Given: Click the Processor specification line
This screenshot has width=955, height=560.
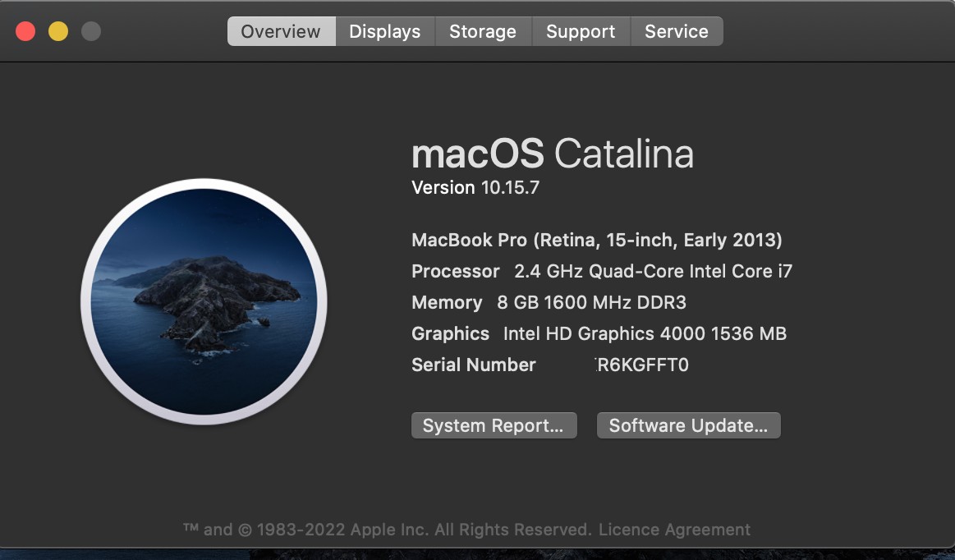Looking at the screenshot, I should click(601, 272).
